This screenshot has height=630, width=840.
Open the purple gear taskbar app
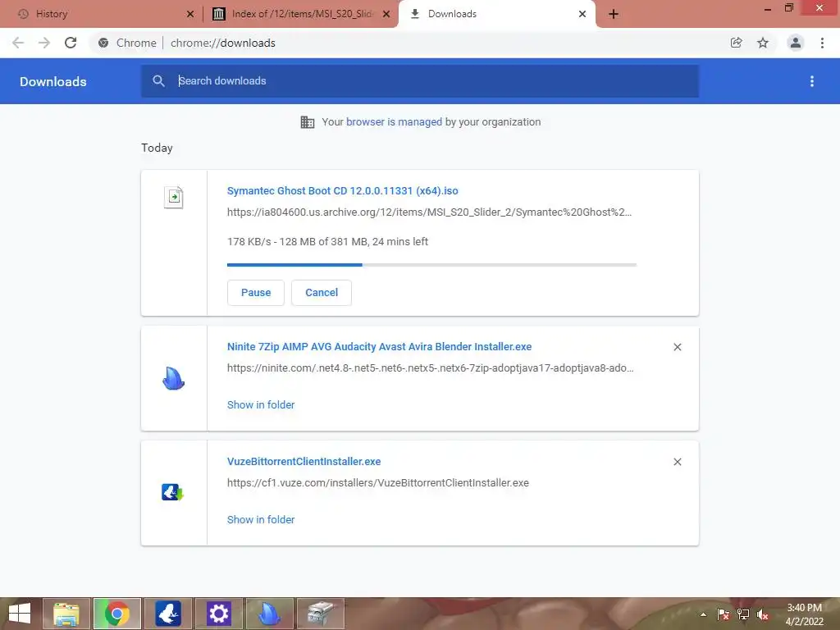click(218, 614)
